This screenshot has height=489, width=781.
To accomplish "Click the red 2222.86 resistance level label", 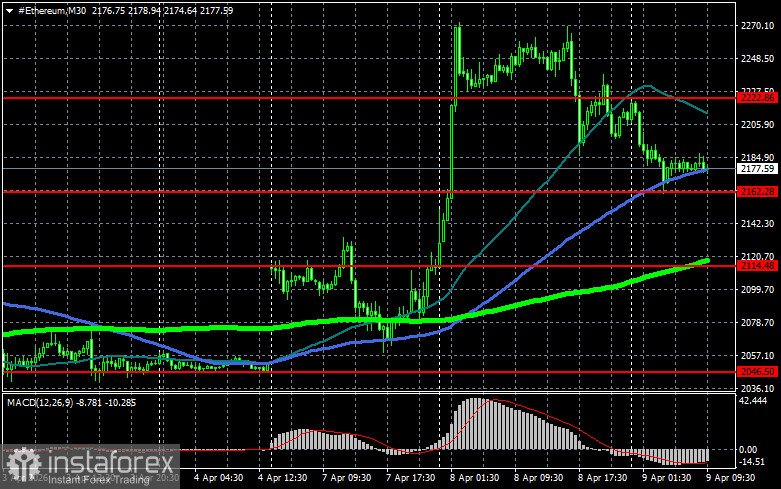I will (x=757, y=98).
